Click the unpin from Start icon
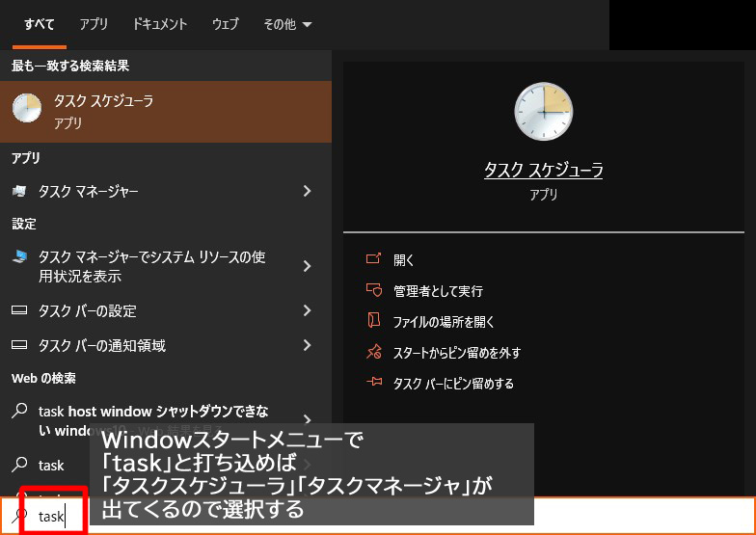Viewport: 756px width, 535px height. pyautogui.click(x=374, y=351)
